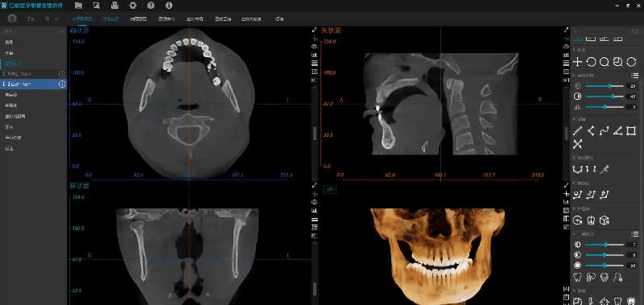
Task: Select the straight line measurement tool
Action: point(577,131)
